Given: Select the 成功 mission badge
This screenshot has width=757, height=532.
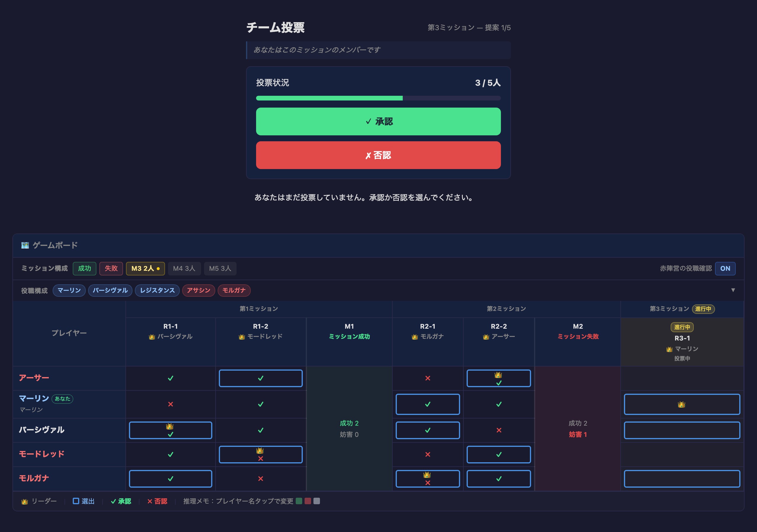Looking at the screenshot, I should (84, 268).
